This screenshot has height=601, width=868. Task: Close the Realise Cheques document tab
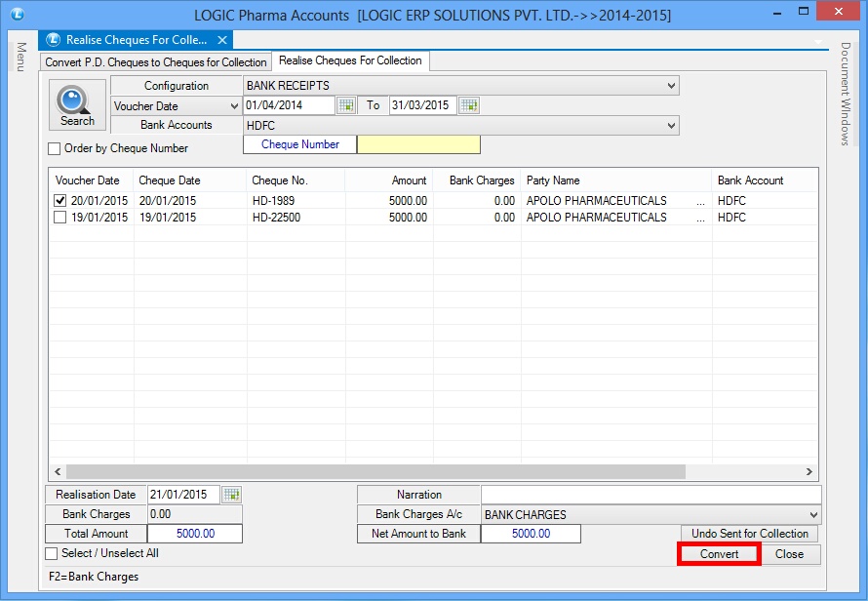click(222, 40)
